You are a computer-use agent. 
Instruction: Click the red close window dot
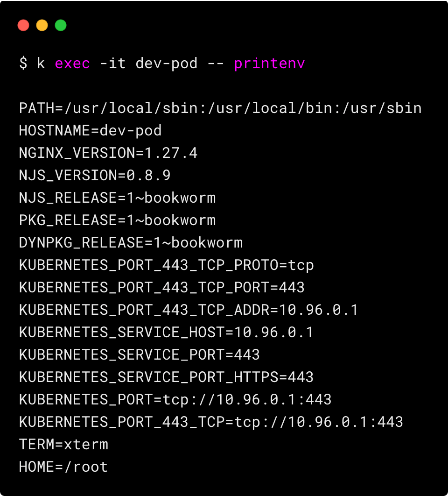[x=23, y=25]
